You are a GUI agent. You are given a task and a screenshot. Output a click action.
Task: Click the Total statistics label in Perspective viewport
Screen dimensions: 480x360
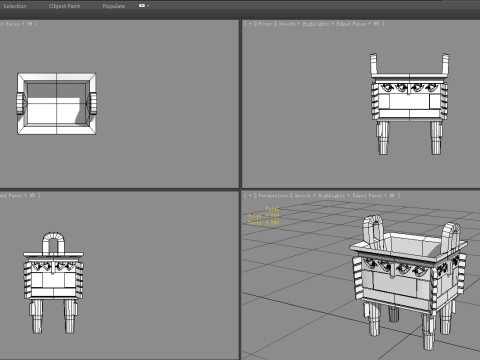pyautogui.click(x=272, y=209)
